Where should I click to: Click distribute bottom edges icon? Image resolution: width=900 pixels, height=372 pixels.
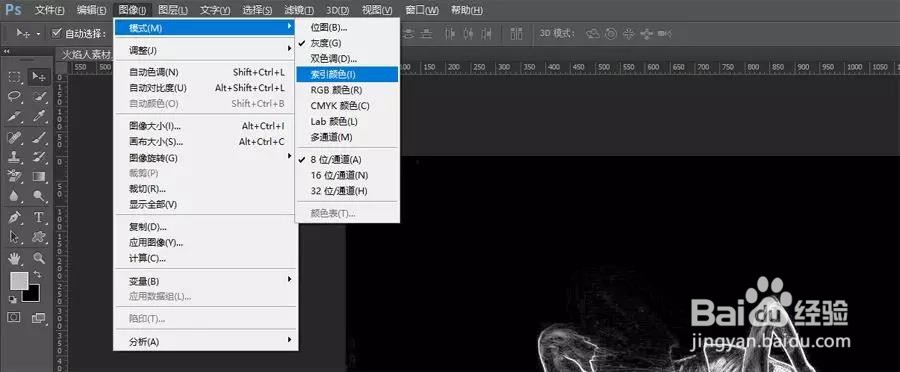pos(426,34)
